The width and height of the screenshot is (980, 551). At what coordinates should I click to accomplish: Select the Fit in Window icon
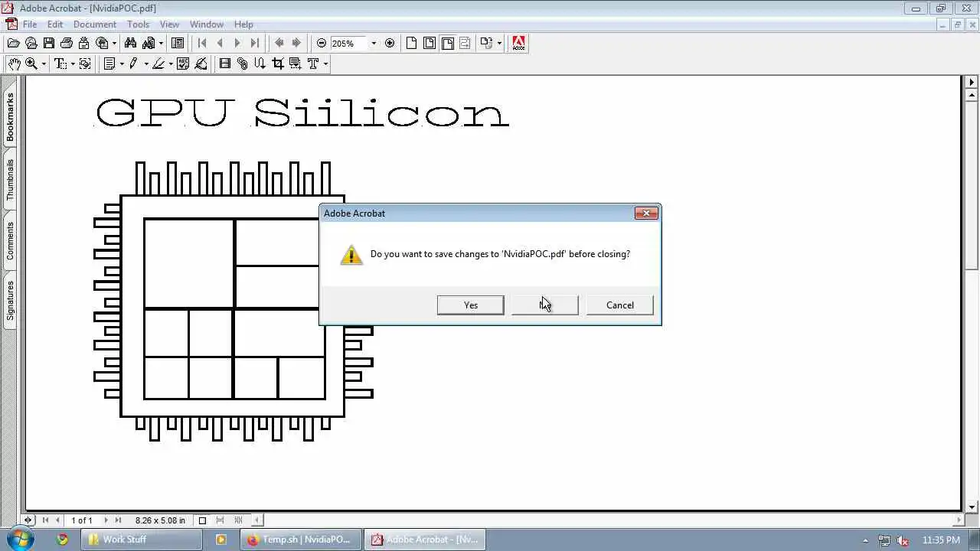pos(430,44)
